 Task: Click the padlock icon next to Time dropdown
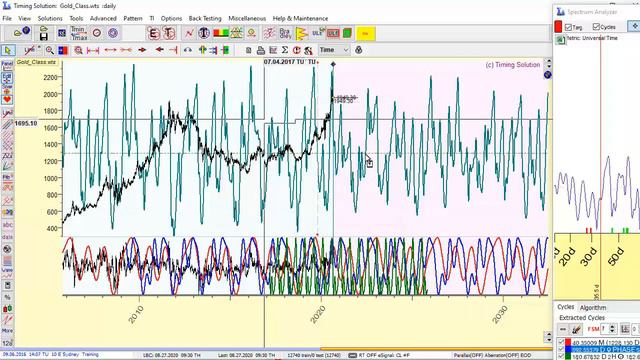(359, 50)
